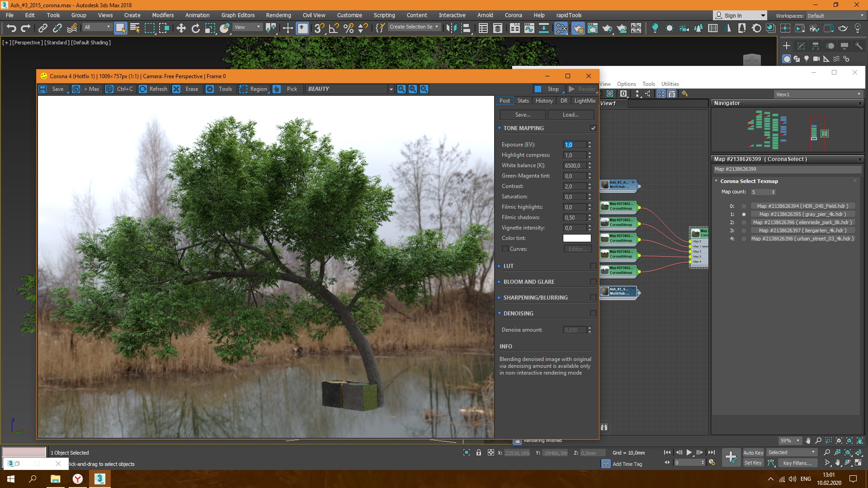The image size is (868, 488).
Task: Click the Zoom In magnifier in Corona frame buffer
Action: (401, 89)
